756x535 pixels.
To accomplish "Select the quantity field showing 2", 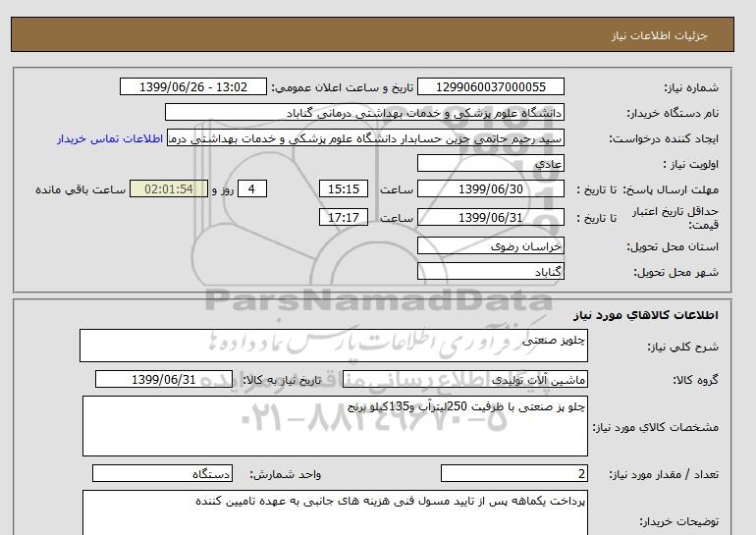I will 513,474.
